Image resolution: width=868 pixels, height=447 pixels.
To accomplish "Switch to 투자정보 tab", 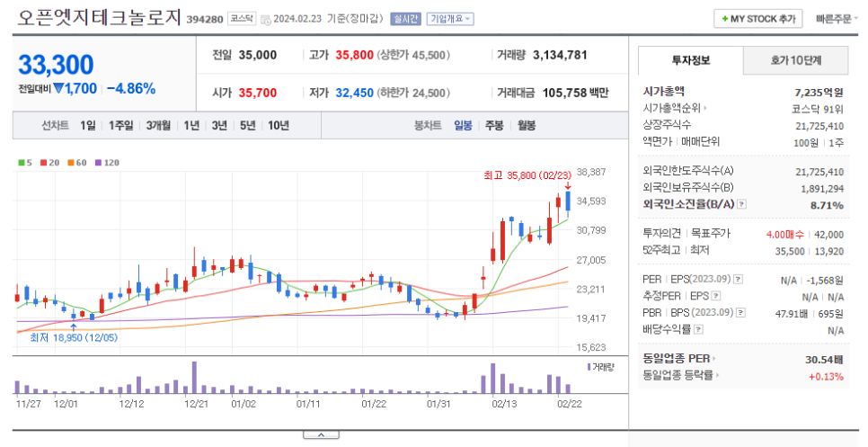I will pos(690,60).
